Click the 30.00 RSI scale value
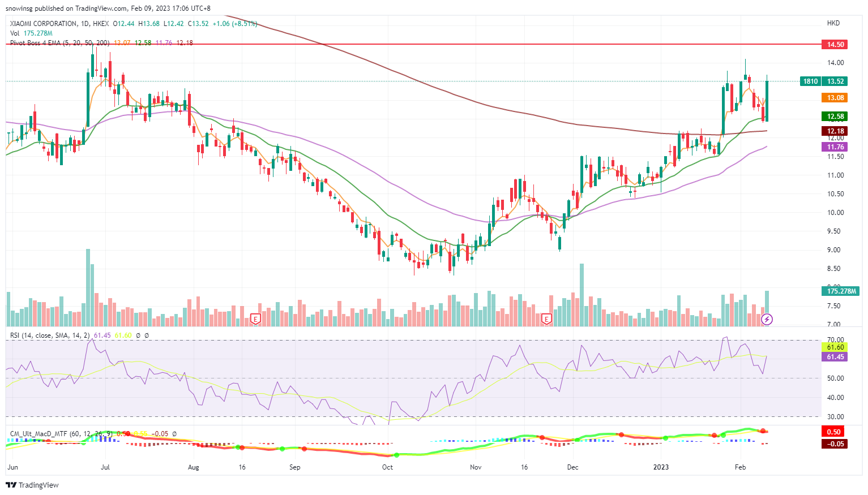This screenshot has width=868, height=495. point(835,417)
